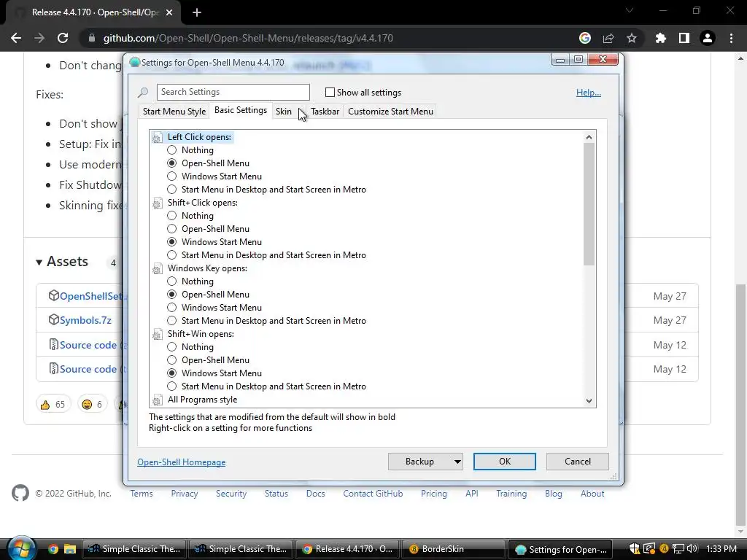Viewport: 747px width, 560px height.
Task: Click the thumbs up reaction 65
Action: (53, 404)
